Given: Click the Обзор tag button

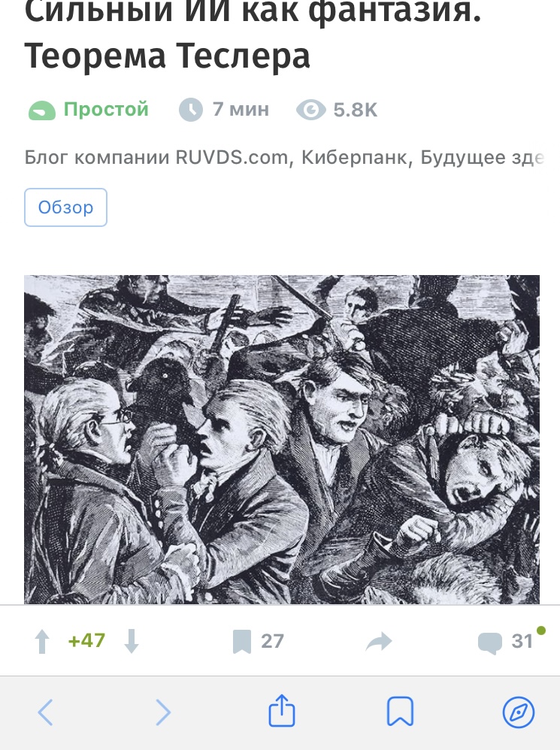Looking at the screenshot, I should (x=65, y=207).
